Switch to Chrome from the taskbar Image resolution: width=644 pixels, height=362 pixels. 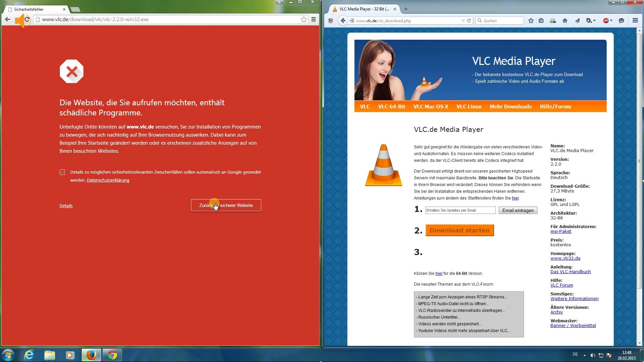click(112, 355)
